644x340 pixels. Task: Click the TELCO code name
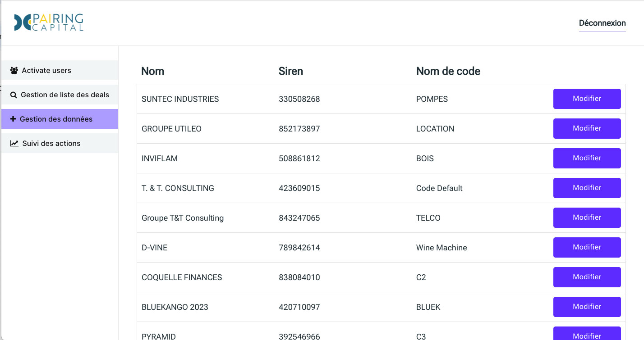pyautogui.click(x=428, y=218)
